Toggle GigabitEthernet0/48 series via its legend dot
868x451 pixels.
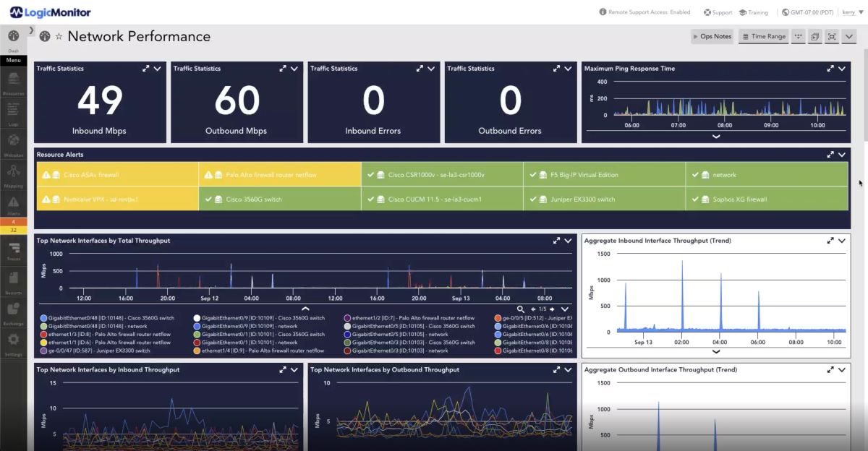click(44, 317)
